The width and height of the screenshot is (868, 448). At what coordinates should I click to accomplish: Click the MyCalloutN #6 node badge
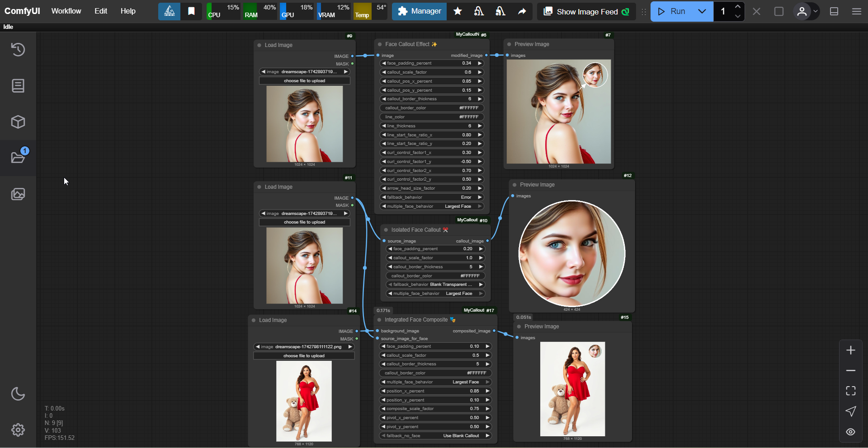pyautogui.click(x=471, y=34)
